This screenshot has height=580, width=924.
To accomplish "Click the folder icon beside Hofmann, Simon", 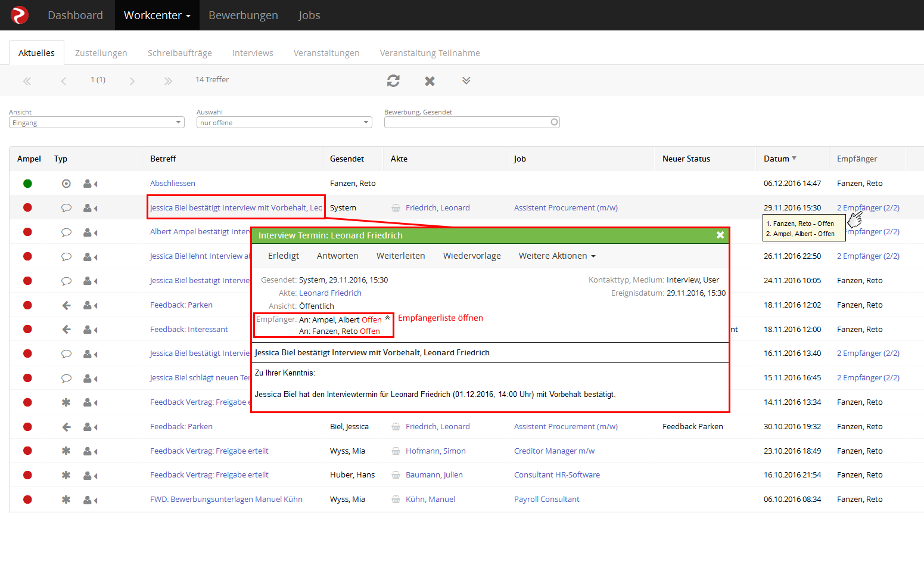I will coord(396,451).
